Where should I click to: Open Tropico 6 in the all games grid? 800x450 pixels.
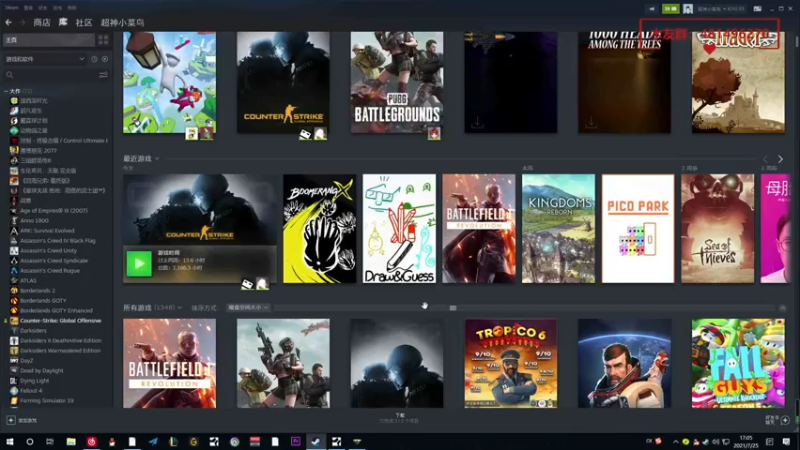[511, 363]
